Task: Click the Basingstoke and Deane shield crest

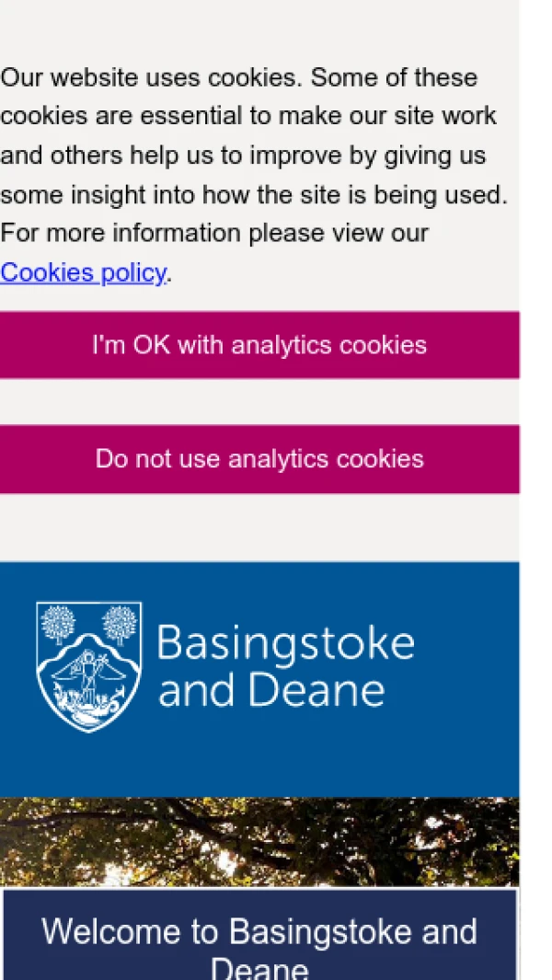Action: [88, 667]
